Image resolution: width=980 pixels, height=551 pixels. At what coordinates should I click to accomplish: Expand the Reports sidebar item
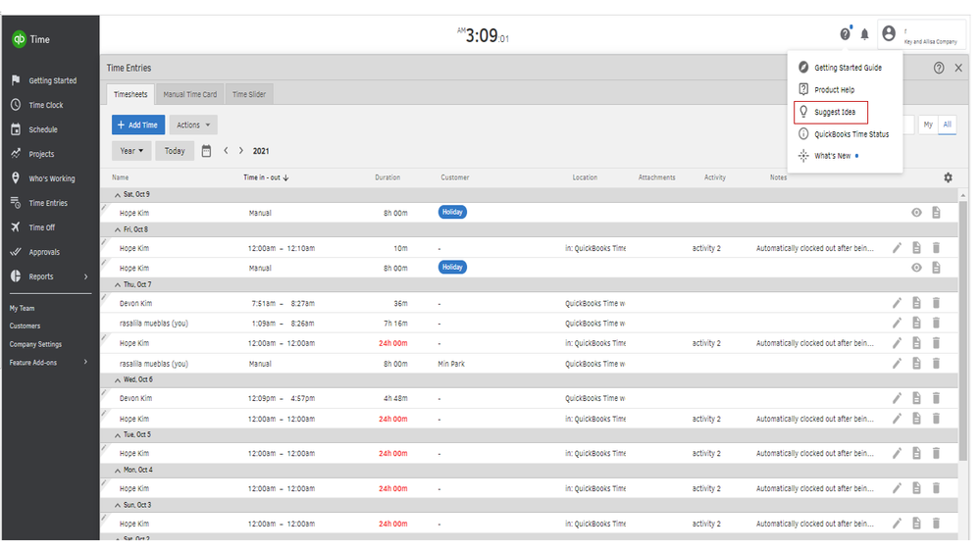pos(49,276)
